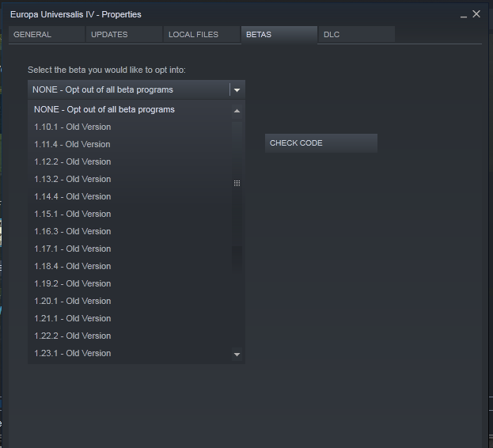
Task: Open the DLC tab
Action: pos(355,35)
